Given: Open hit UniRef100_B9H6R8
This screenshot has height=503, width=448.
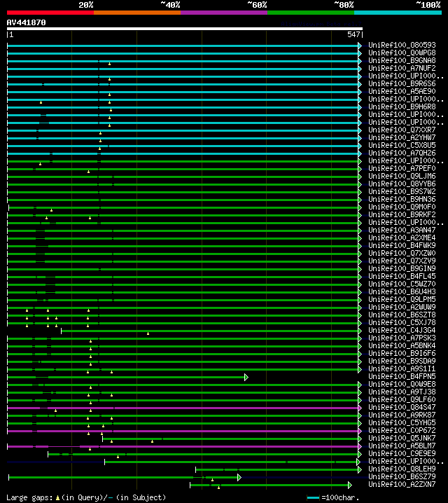Looking at the screenshot, I should [x=402, y=106].
